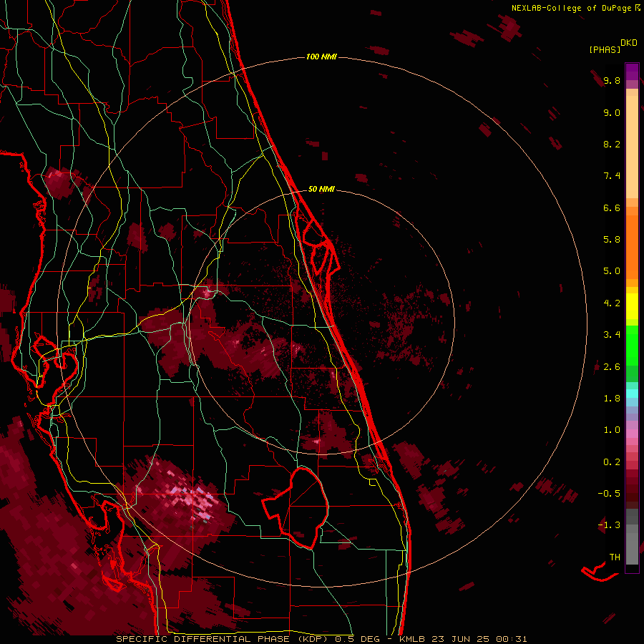Click the 50 NMI range ring label
The height and width of the screenshot is (644, 644).
click(x=321, y=189)
